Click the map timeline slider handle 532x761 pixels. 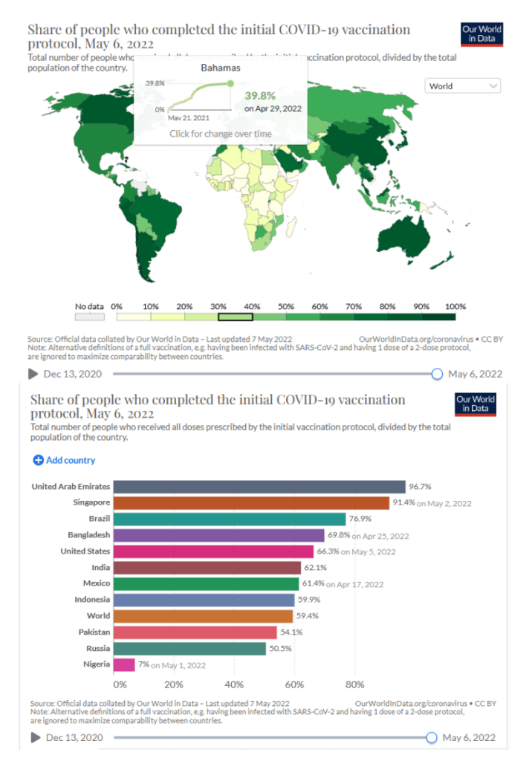tap(437, 374)
